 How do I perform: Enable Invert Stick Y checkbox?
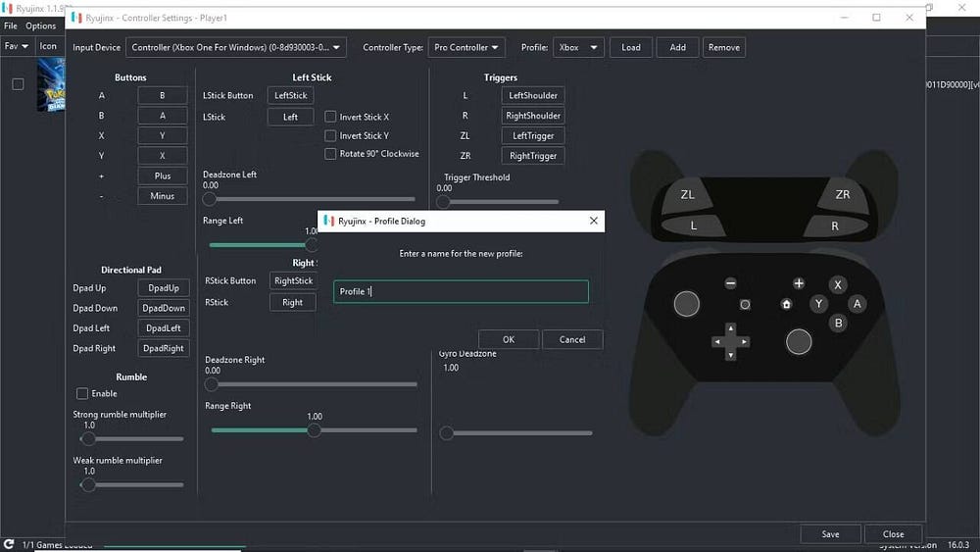(330, 135)
